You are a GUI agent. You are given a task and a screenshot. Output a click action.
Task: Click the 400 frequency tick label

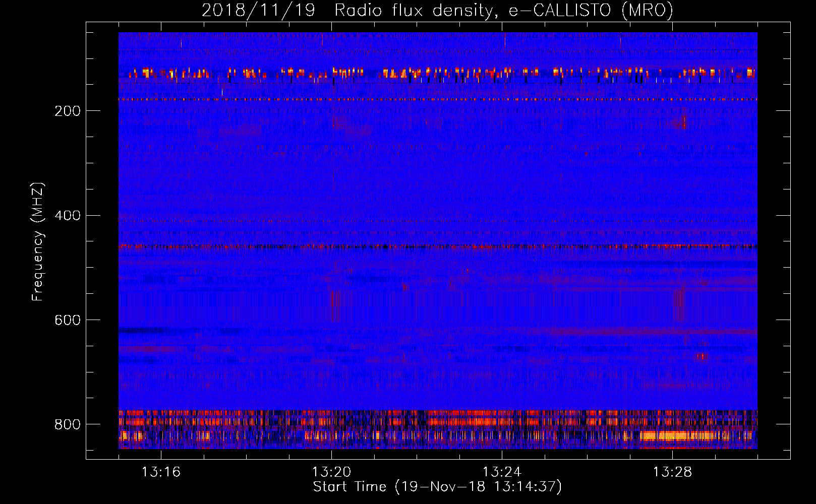pyautogui.click(x=67, y=216)
